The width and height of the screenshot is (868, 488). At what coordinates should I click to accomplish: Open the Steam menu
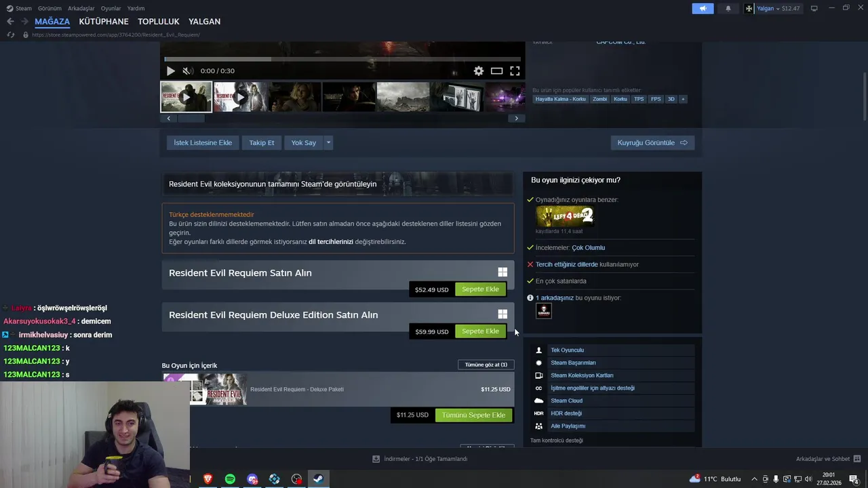(x=19, y=8)
